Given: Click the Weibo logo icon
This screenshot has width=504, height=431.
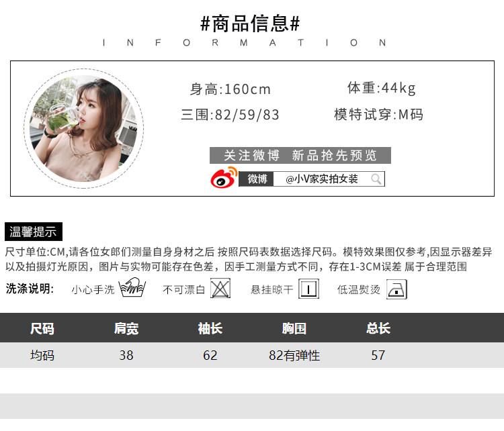Looking at the screenshot, I should (224, 177).
